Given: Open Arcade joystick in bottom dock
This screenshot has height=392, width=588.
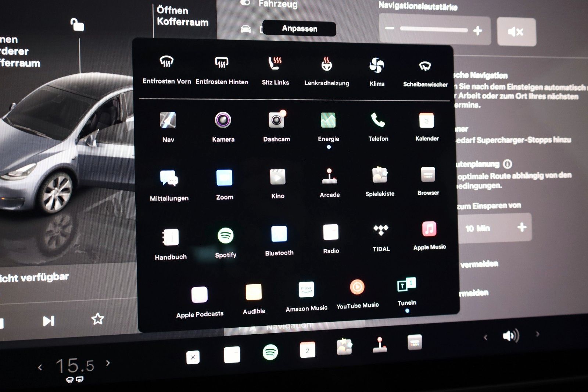Looking at the screenshot, I should coord(380,345).
